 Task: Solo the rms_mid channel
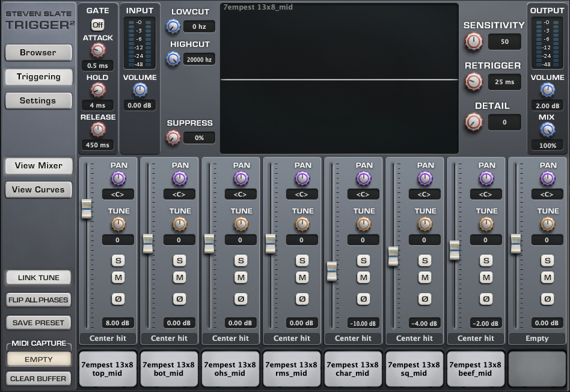302,260
